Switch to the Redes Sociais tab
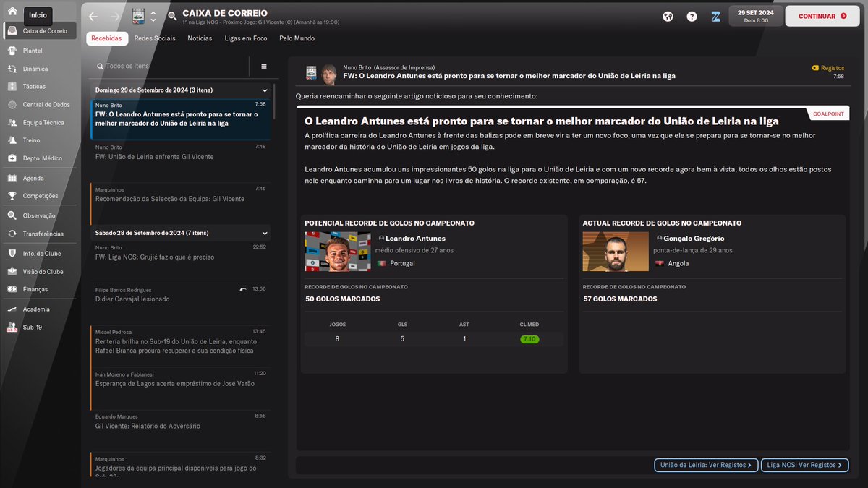Screen dimensions: 868x488 pyautogui.click(x=155, y=38)
